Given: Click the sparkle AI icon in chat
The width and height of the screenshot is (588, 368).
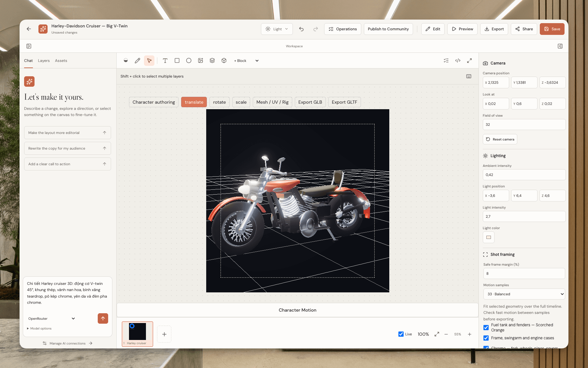Looking at the screenshot, I should coord(29,81).
